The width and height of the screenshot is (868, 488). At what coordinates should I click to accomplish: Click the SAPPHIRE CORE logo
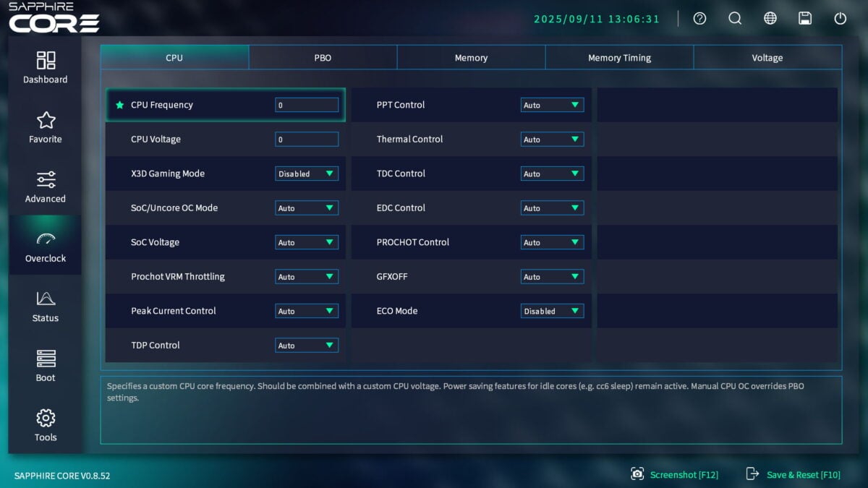pyautogui.click(x=54, y=18)
